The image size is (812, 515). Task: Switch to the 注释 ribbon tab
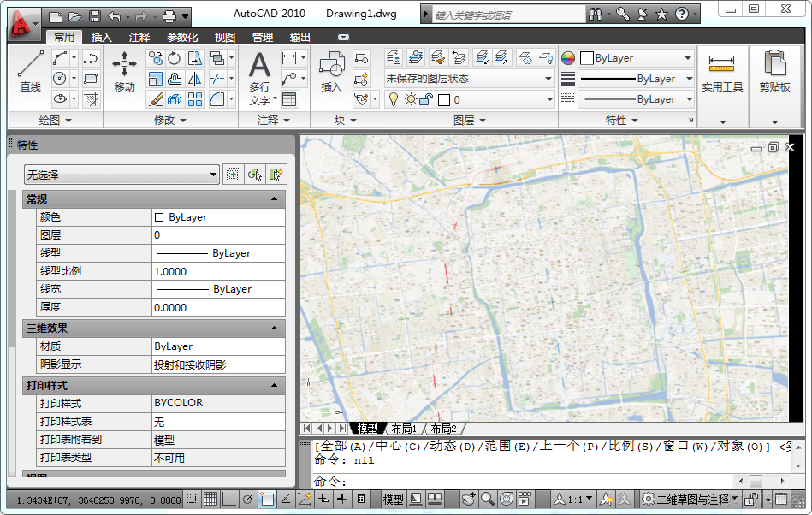click(x=139, y=38)
